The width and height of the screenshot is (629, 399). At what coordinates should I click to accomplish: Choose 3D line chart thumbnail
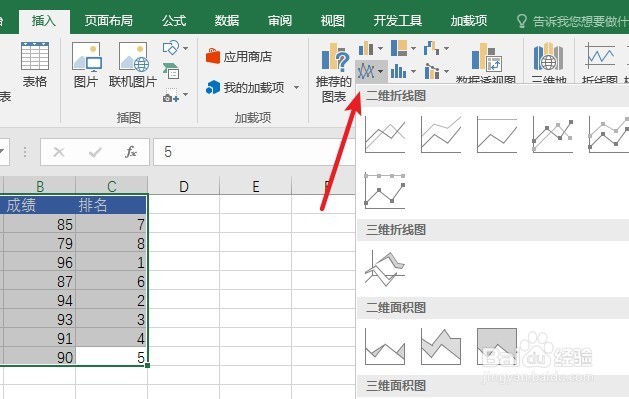pyautogui.click(x=385, y=268)
